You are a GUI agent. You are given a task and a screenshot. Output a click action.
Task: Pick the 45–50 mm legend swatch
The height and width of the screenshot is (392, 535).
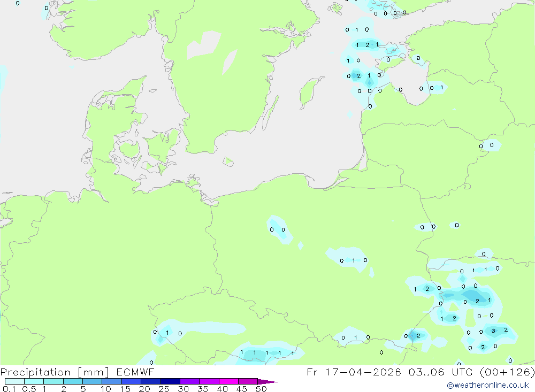[x=248, y=381]
